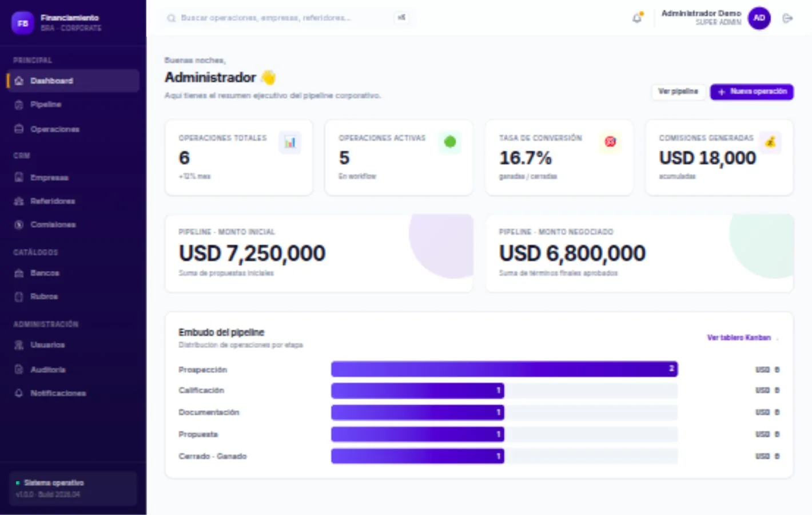Open the Rubros catalog

tap(73, 296)
